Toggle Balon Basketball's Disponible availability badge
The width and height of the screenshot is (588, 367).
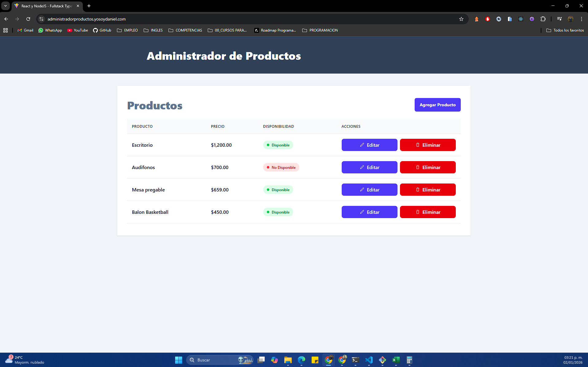(x=278, y=212)
